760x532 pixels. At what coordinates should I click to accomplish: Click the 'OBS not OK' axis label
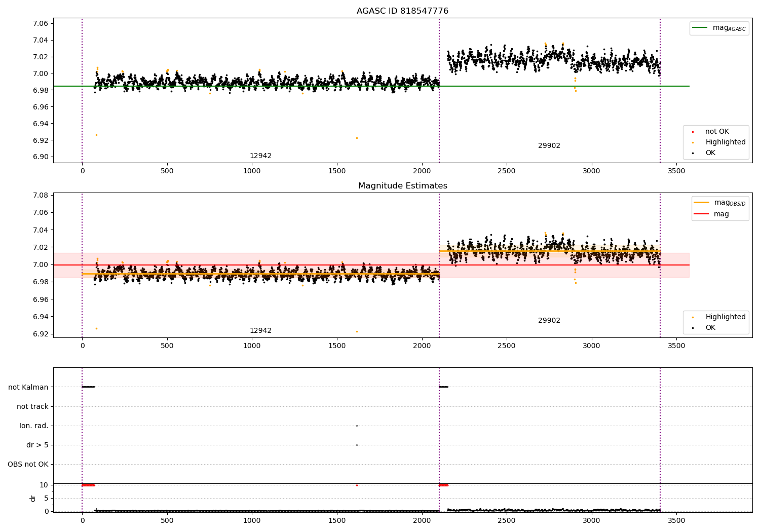[x=28, y=465]
